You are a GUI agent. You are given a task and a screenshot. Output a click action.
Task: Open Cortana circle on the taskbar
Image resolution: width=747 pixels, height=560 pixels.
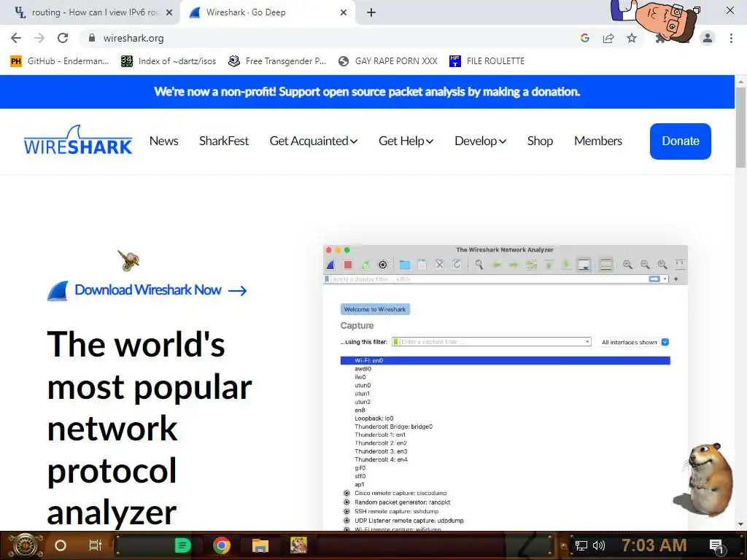61,545
